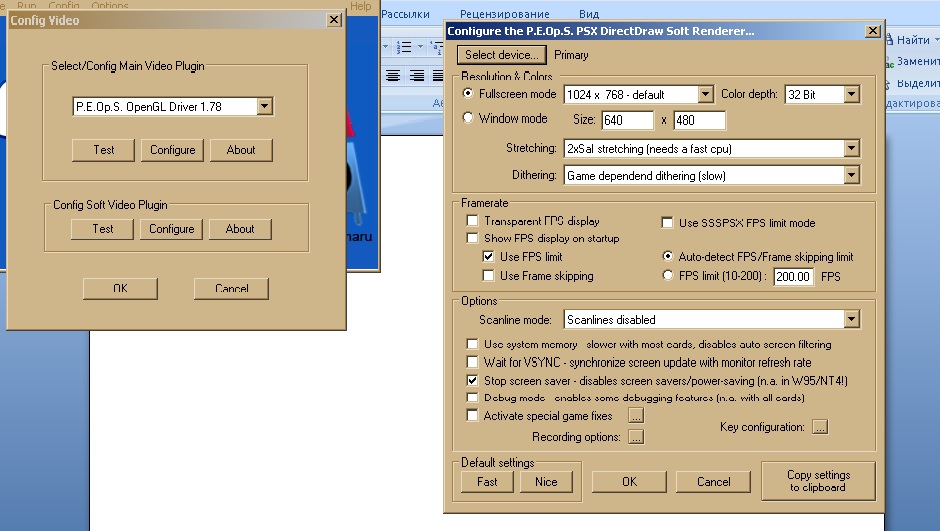Image resolution: width=940 pixels, height=531 pixels.
Task: Open the Вид ribbon tab in Word
Action: tap(589, 14)
